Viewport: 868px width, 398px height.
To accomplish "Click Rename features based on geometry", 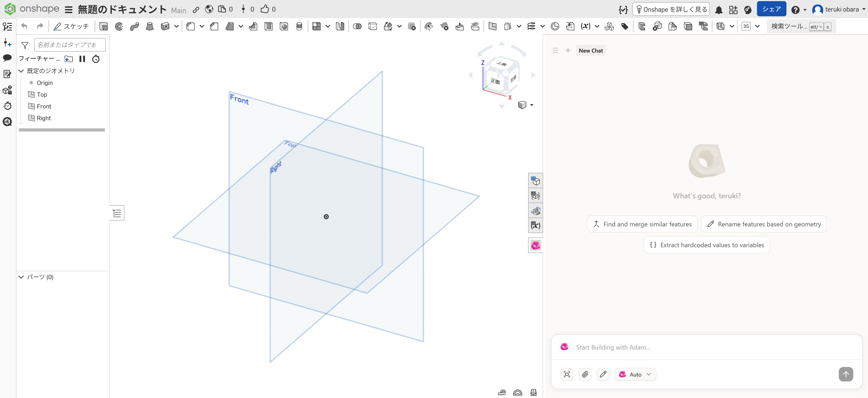I will (764, 224).
